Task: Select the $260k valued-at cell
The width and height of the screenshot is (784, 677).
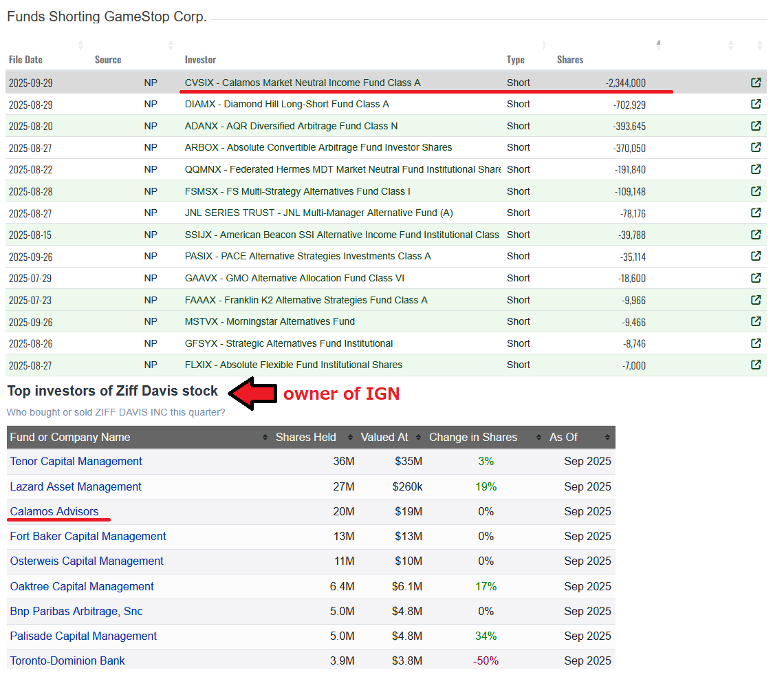Action: 408,487
